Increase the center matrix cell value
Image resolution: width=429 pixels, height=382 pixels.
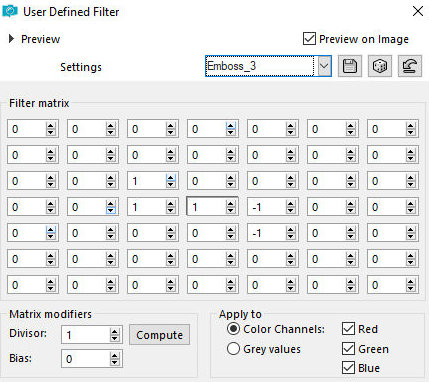(231, 204)
